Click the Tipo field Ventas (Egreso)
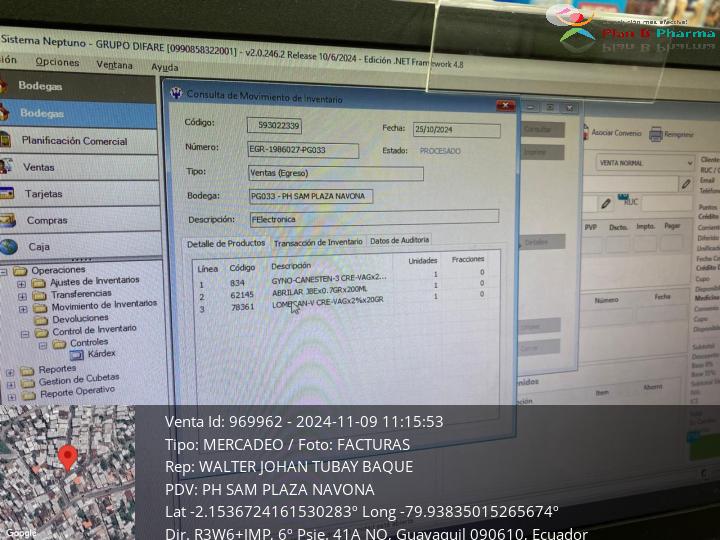 [336, 173]
